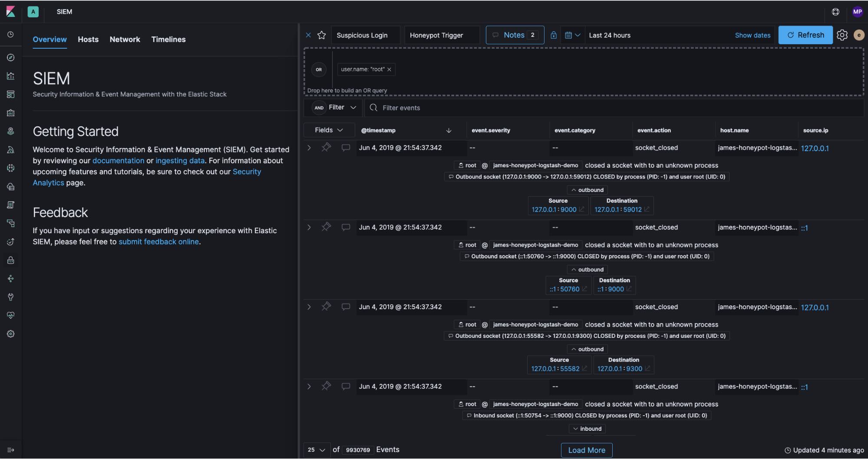Click the sidebar's bottom collapse/expand arrow icon
Image resolution: width=868 pixels, height=459 pixels.
(11, 450)
